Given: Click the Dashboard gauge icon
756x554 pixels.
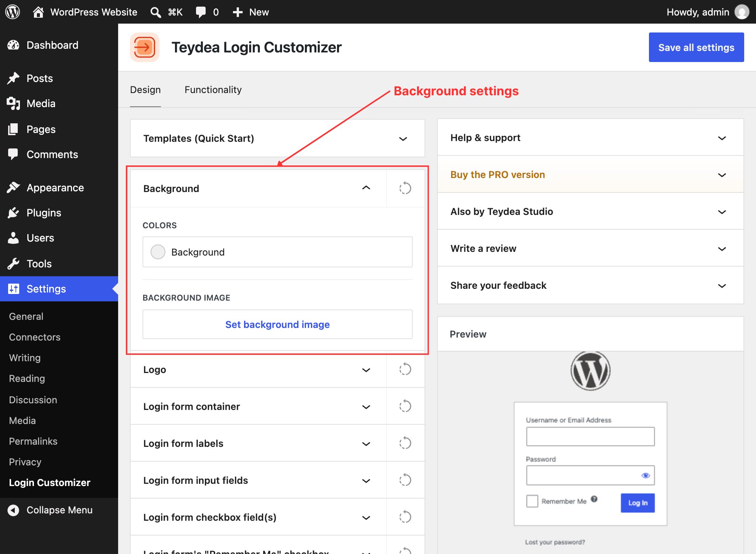Looking at the screenshot, I should 13,45.
